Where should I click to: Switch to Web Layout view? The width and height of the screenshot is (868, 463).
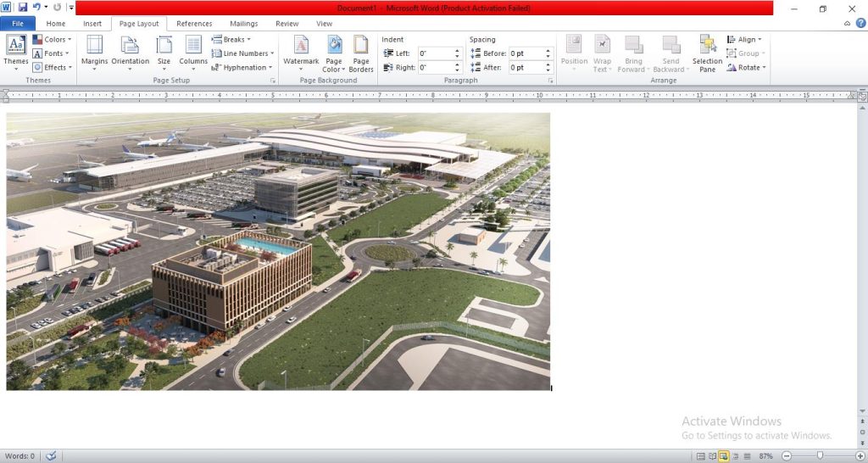(x=724, y=456)
